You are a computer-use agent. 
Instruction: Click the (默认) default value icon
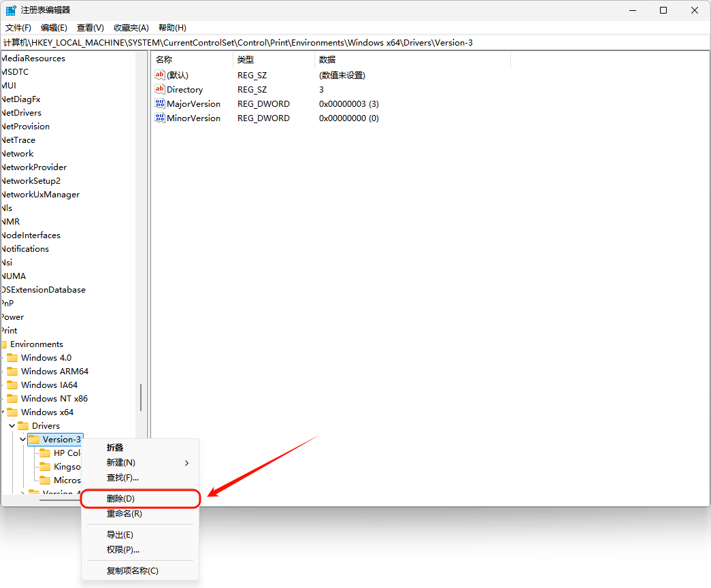coord(160,75)
